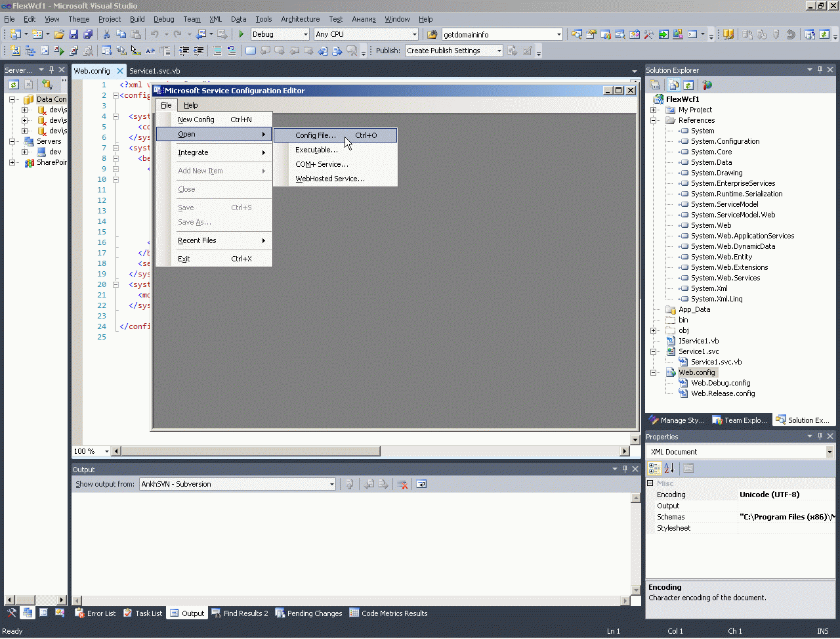Open Help menu in Service Configuration Editor

click(x=191, y=105)
